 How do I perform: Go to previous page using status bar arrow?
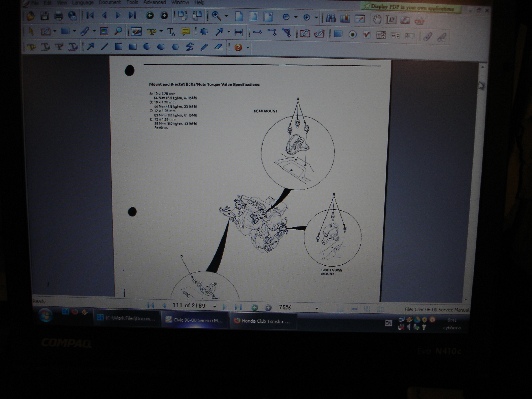click(x=164, y=306)
